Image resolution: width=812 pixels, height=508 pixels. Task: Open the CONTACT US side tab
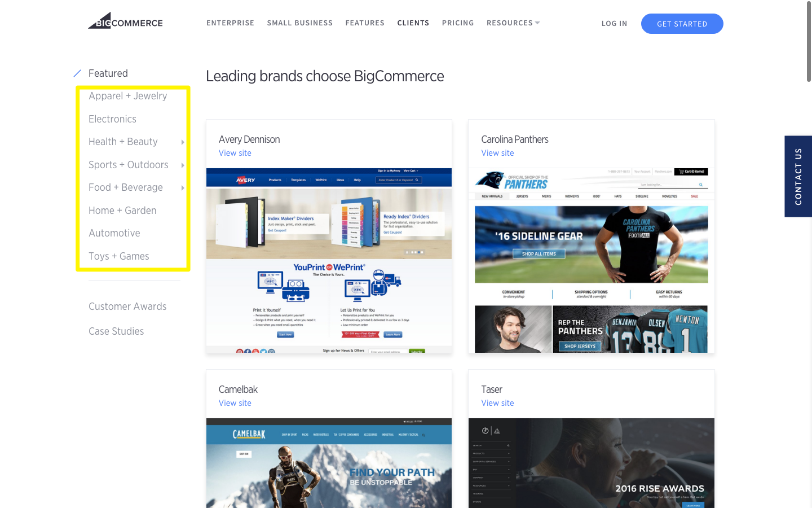797,176
